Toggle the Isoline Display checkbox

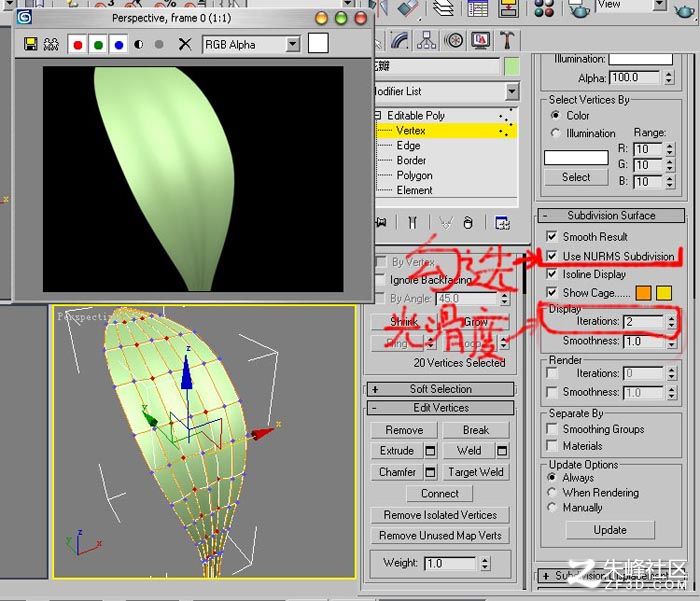(x=552, y=274)
